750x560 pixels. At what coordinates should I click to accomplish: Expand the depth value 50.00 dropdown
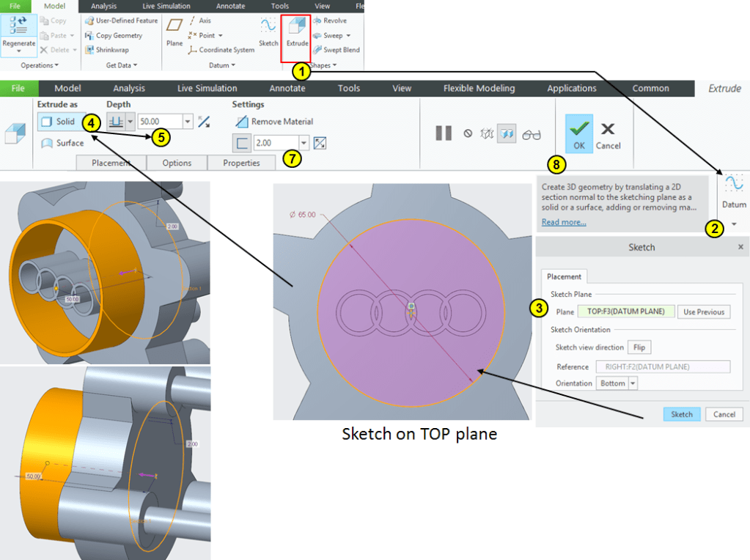click(x=188, y=122)
